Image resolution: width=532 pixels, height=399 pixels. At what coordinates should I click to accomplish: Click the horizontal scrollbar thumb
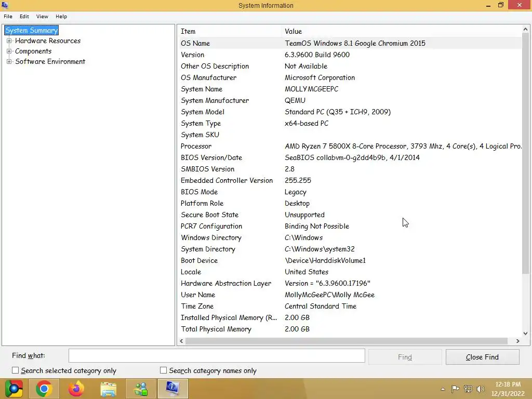[x=346, y=341]
